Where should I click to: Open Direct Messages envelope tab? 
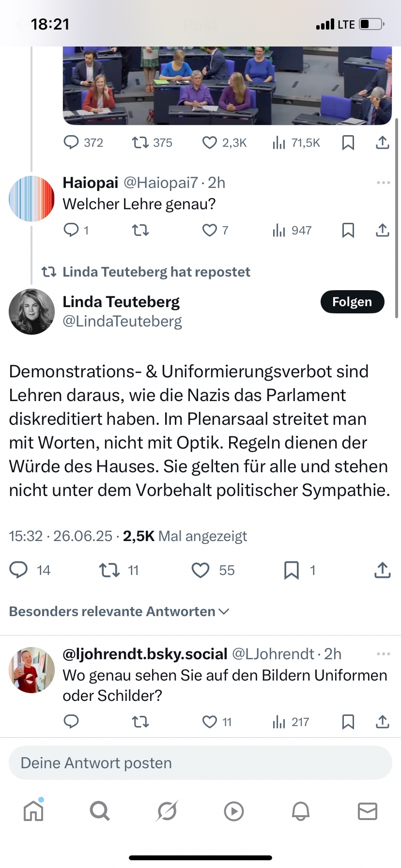coord(367,811)
